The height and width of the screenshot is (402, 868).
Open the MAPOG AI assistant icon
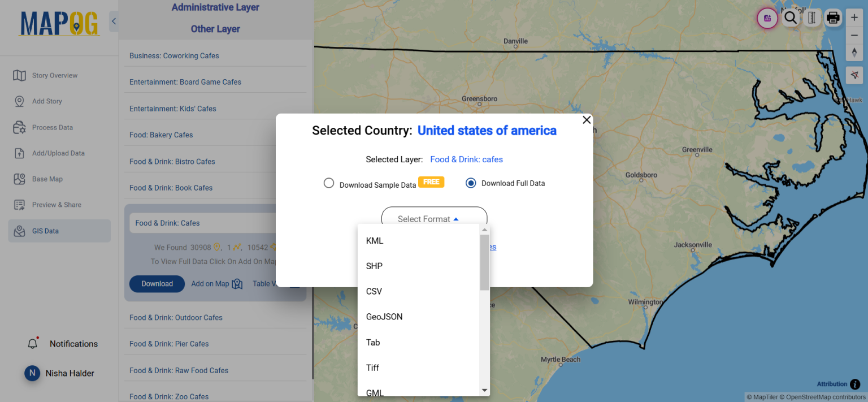coord(767,18)
